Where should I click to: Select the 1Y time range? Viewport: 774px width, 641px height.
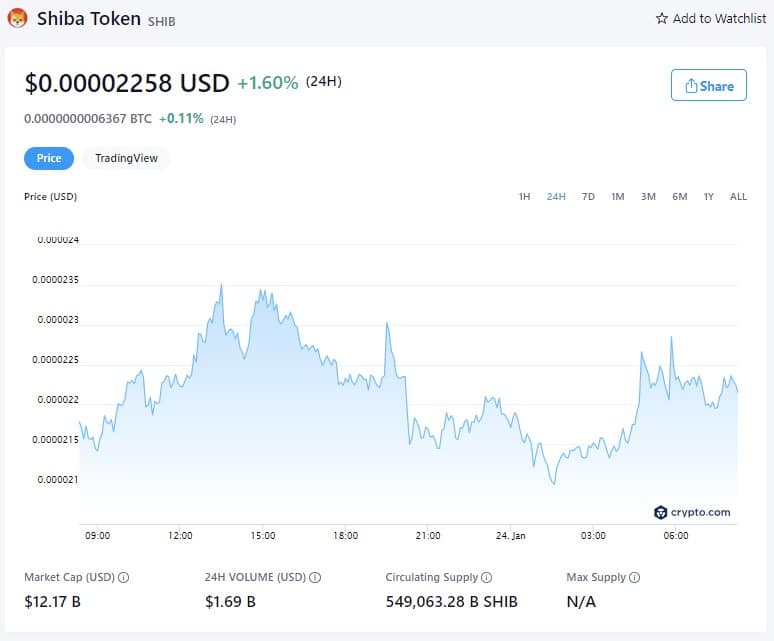point(708,196)
